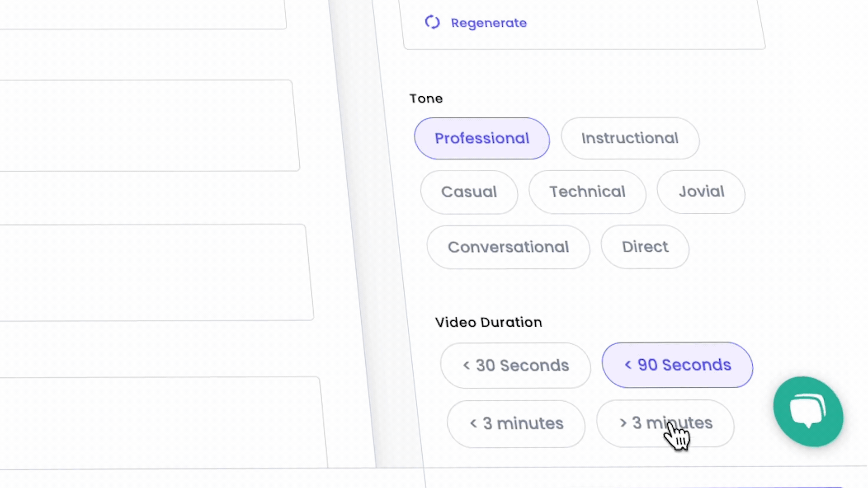Choose the Instructional tone chip
This screenshot has width=868, height=488.
point(630,138)
